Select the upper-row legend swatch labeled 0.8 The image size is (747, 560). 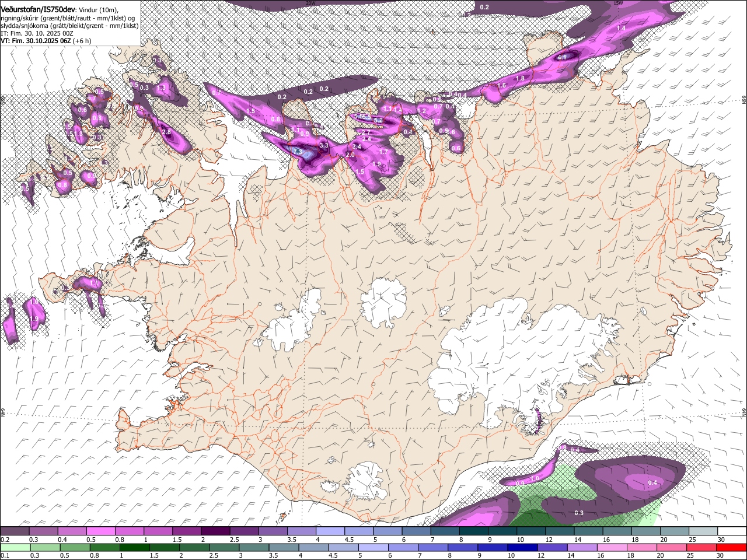[129, 531]
